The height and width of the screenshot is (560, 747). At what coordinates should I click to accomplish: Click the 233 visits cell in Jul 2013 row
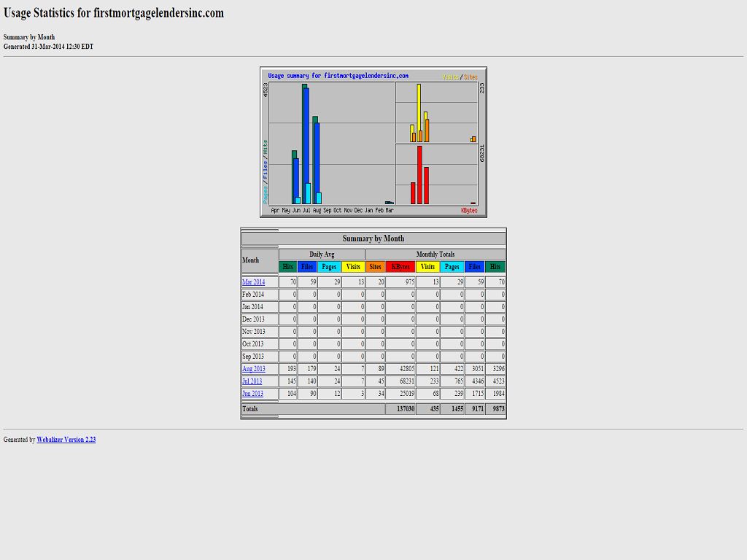click(427, 381)
